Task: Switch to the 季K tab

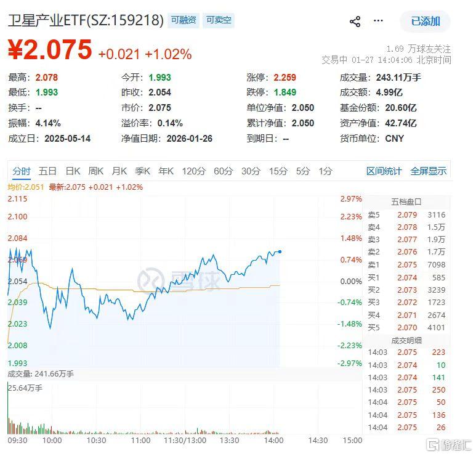Action: pyautogui.click(x=143, y=171)
